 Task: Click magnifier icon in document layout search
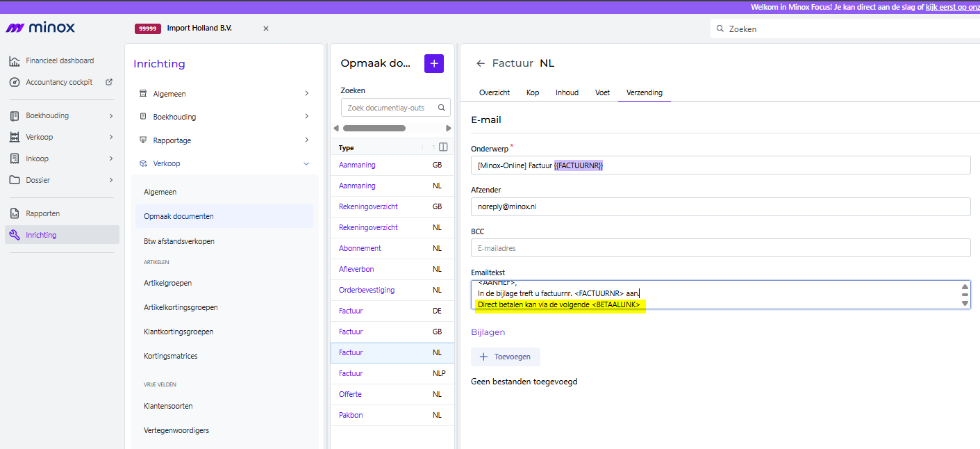point(441,108)
